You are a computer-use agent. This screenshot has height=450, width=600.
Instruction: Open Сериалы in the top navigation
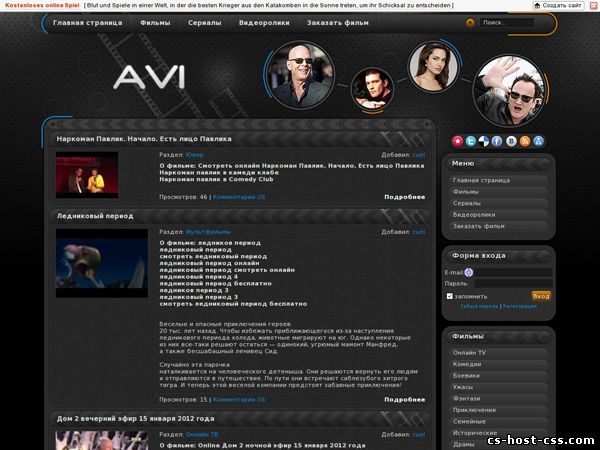coord(204,23)
